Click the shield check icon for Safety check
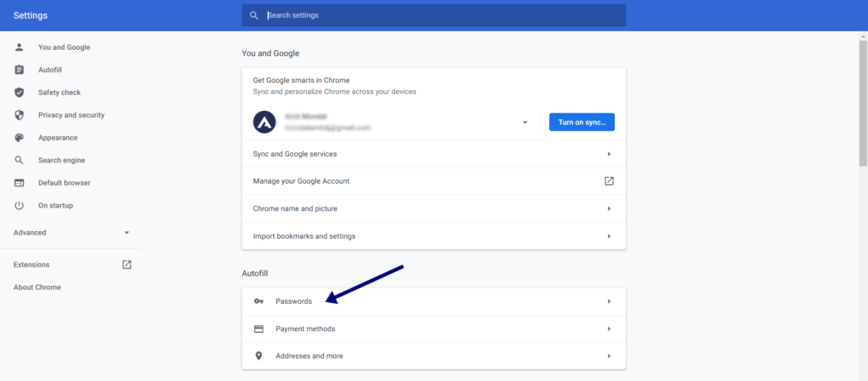This screenshot has height=381, width=868. coord(19,92)
